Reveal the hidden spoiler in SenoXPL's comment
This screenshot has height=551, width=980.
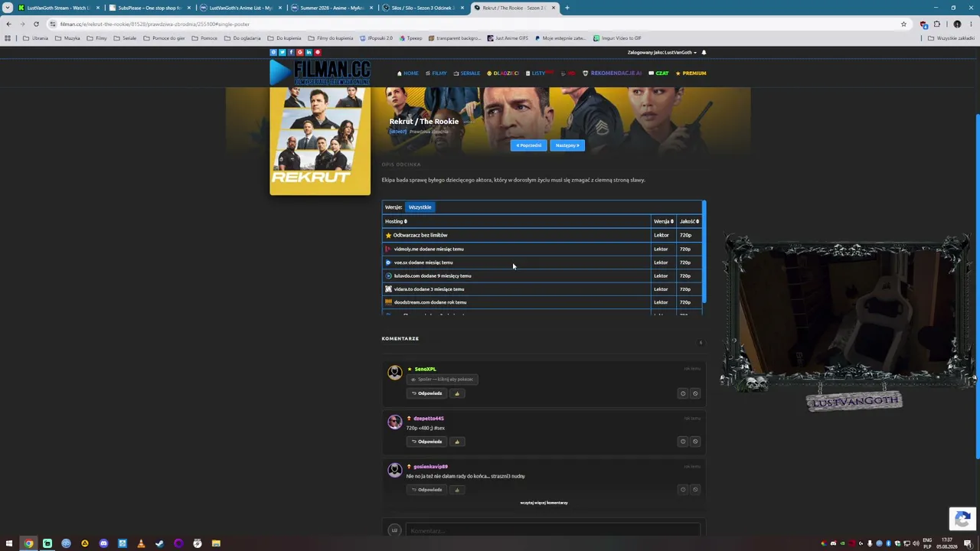point(444,380)
